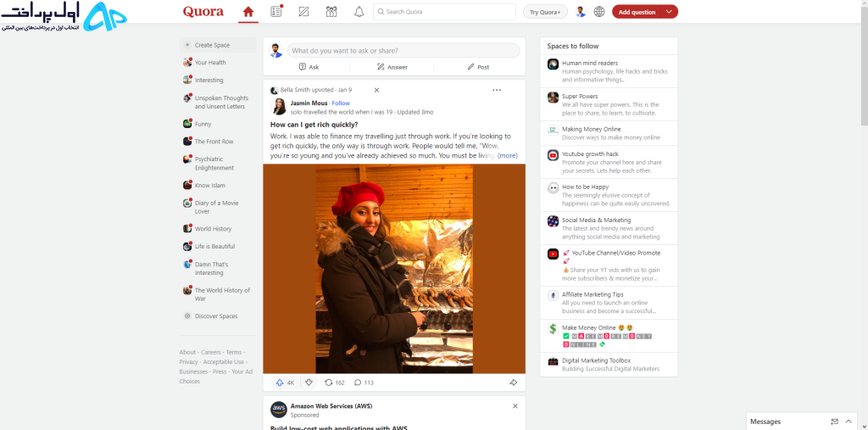This screenshot has width=868, height=430.
Task: Close the Amazon Web Services sponsored ad
Action: click(515, 406)
